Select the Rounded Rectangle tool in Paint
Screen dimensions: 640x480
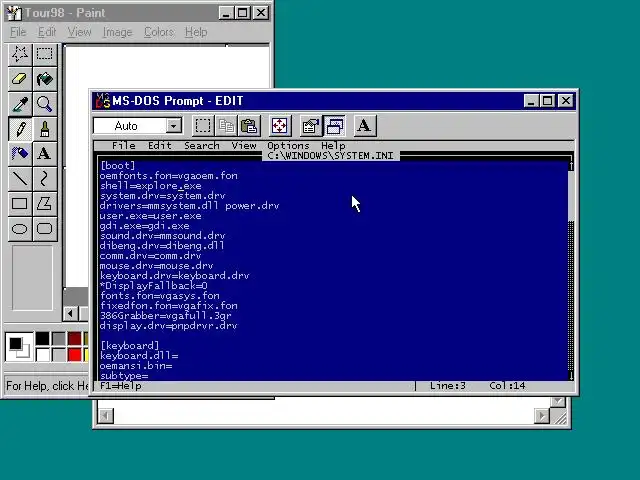coord(44,229)
